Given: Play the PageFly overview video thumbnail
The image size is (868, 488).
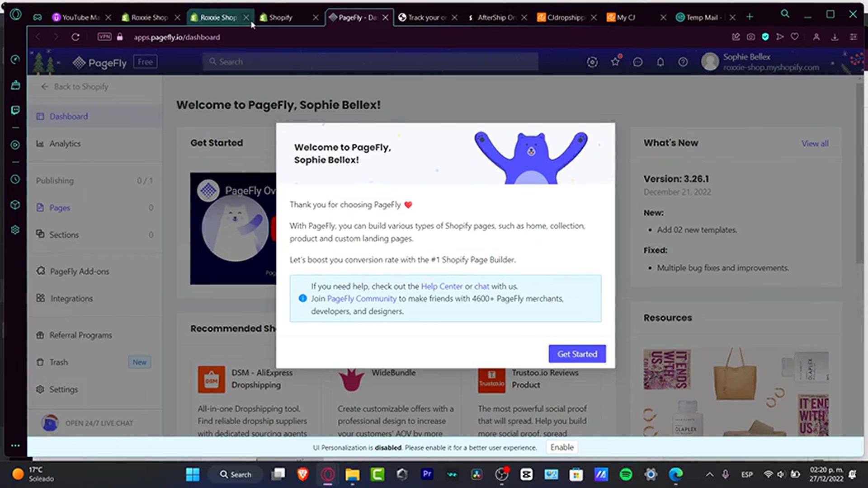Looking at the screenshot, I should (233, 229).
